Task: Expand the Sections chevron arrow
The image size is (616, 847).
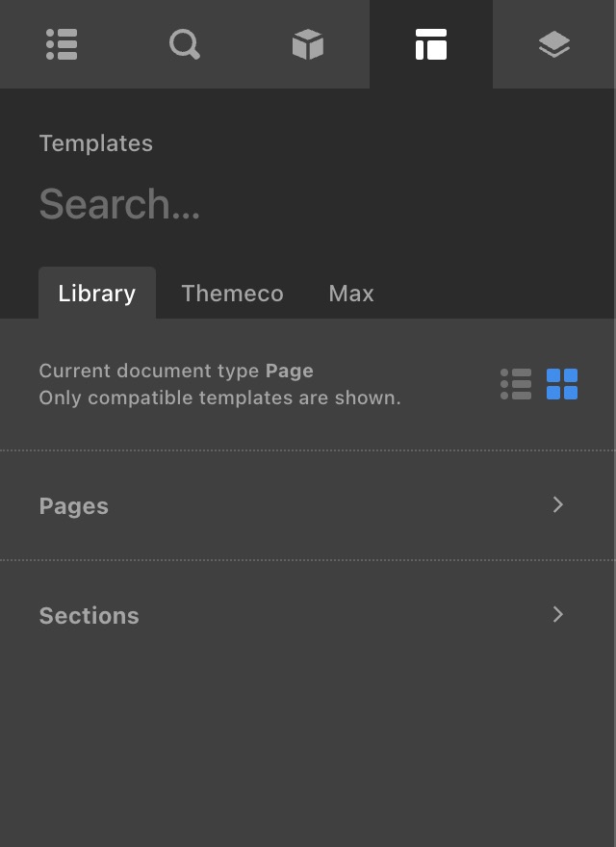Action: 558,615
